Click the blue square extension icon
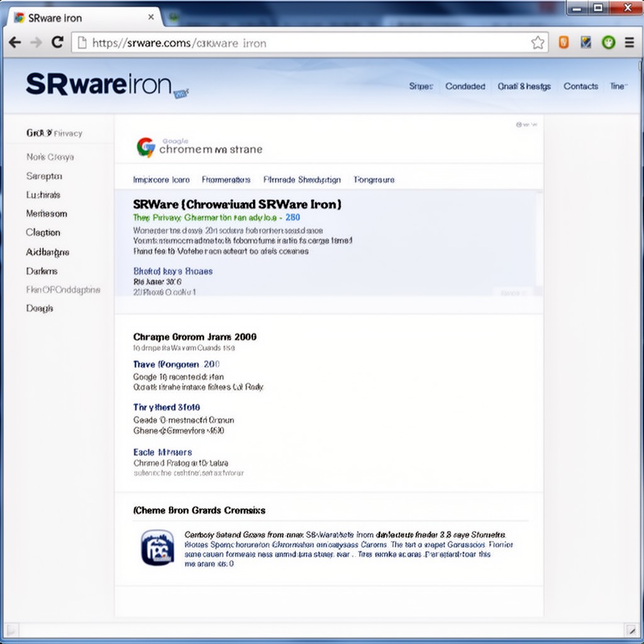The height and width of the screenshot is (644, 644). [x=586, y=42]
